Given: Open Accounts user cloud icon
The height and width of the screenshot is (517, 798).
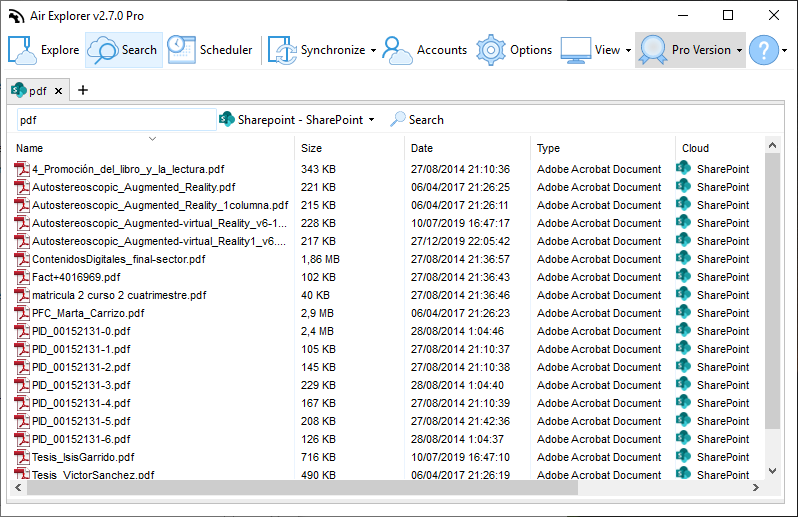Looking at the screenshot, I should (397, 50).
